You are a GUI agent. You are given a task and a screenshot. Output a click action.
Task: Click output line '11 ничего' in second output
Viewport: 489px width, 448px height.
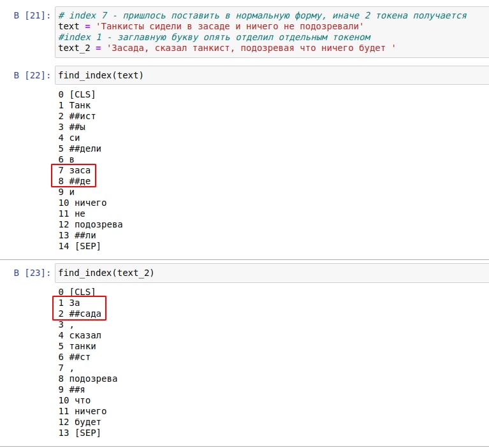[83, 412]
